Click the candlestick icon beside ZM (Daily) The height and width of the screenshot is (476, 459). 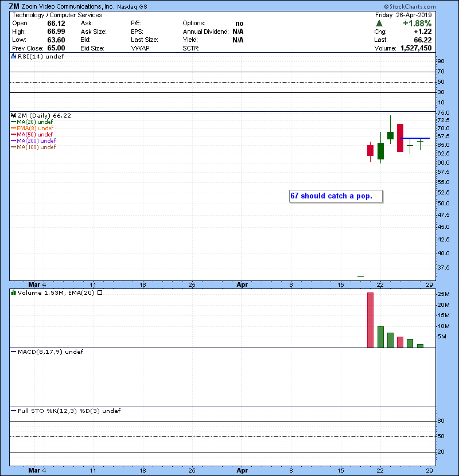(13, 115)
